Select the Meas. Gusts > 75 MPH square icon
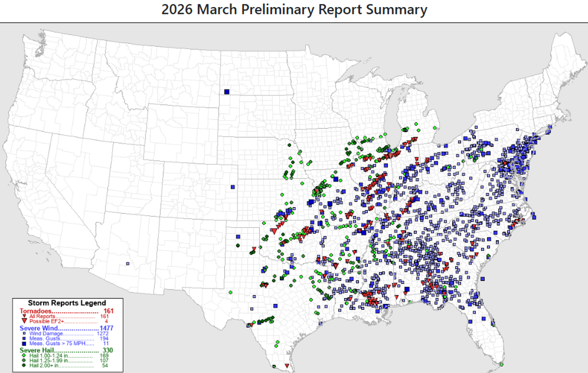 (x=24, y=343)
